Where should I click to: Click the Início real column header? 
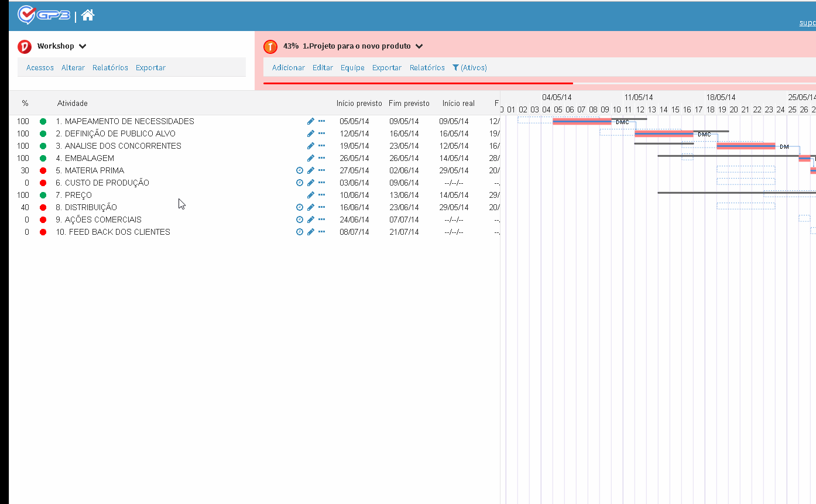(458, 104)
